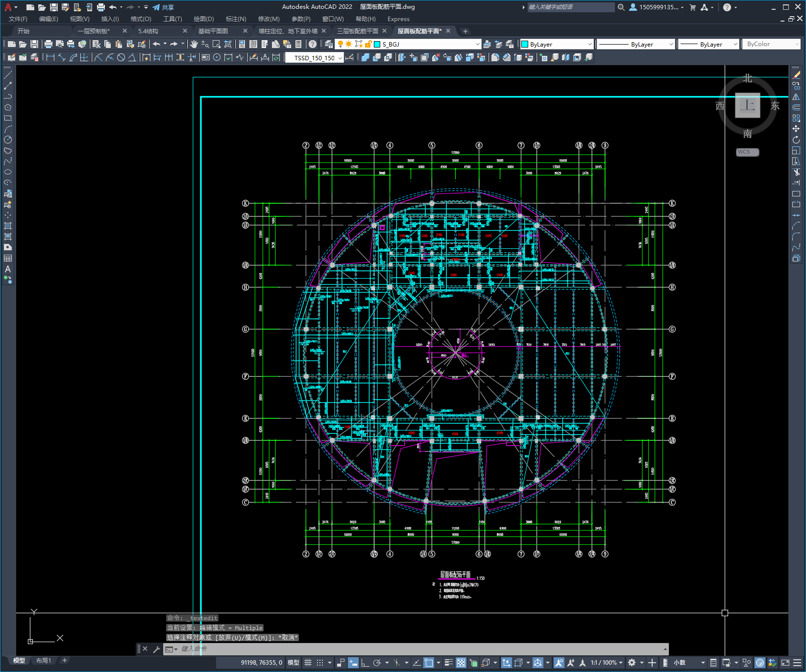Click the cyan swatch in ByLayer color box
The height and width of the screenshot is (672, 806).
click(x=525, y=44)
